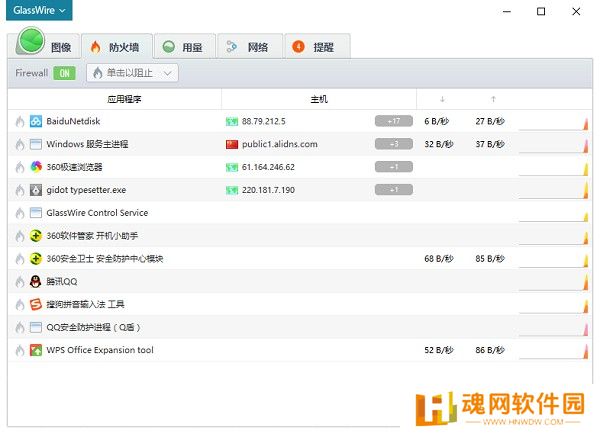Click the flag next to 88.79.212.5
600x434 pixels.
click(232, 122)
